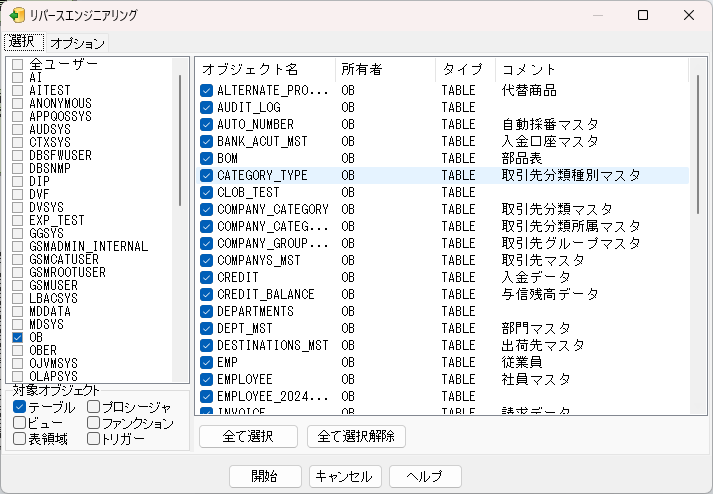Check the 全ユーザー checkbox
The width and height of the screenshot is (713, 494).
(x=18, y=64)
